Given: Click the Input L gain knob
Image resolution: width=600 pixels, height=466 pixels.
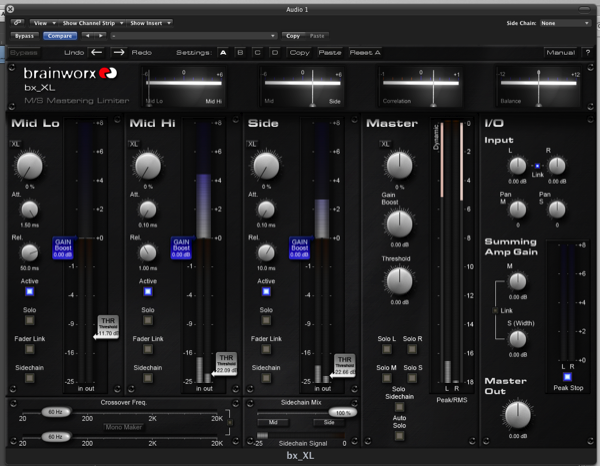Looking at the screenshot, I should click(517, 165).
